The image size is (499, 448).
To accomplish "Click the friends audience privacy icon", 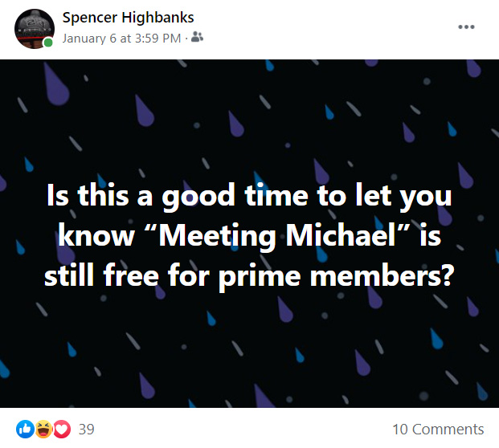I will tap(197, 37).
